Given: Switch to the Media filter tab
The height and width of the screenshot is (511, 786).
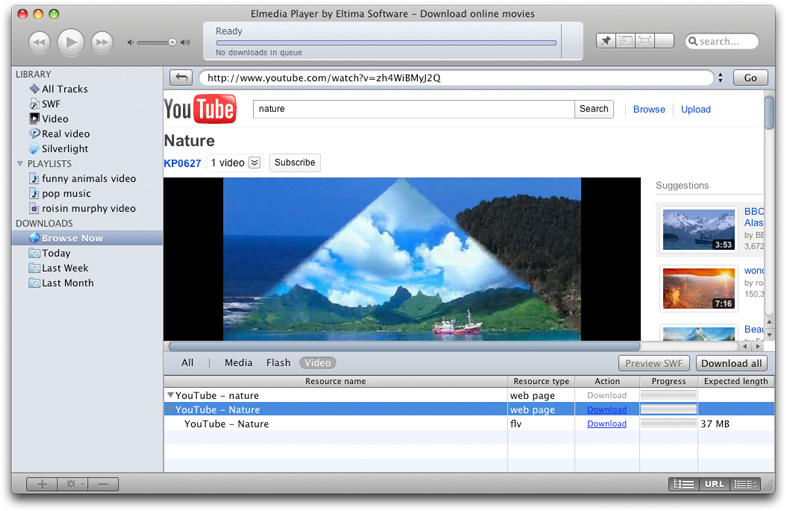Looking at the screenshot, I should click(238, 363).
